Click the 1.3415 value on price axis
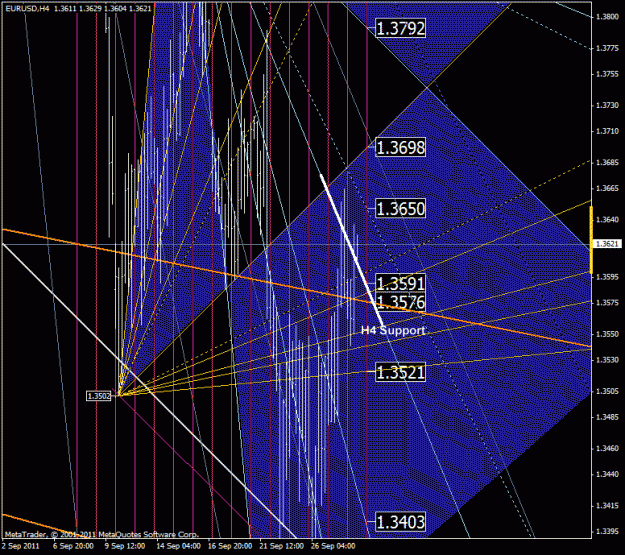 coord(607,506)
